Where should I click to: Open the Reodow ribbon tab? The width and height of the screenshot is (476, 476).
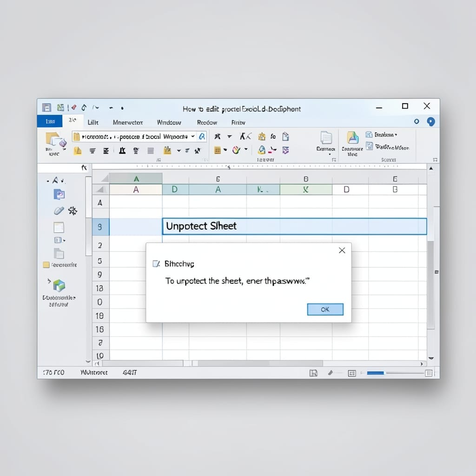[x=207, y=122]
